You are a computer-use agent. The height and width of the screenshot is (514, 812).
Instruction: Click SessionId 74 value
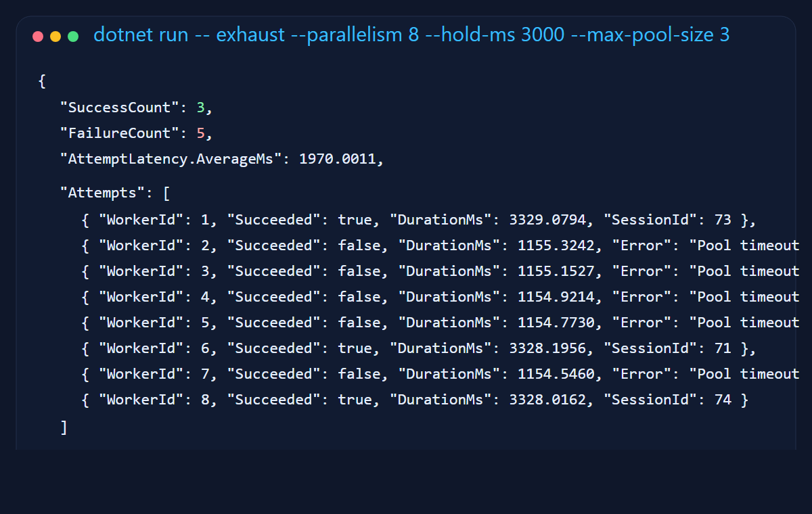[723, 400]
